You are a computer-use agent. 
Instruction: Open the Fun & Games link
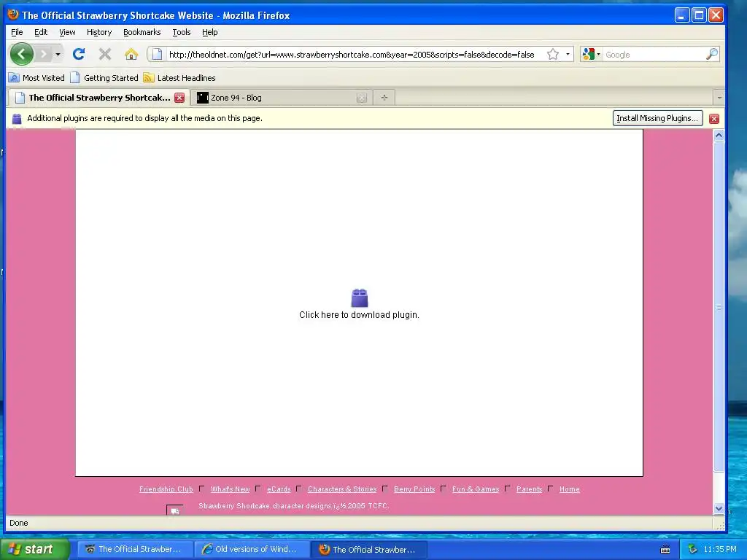476,489
